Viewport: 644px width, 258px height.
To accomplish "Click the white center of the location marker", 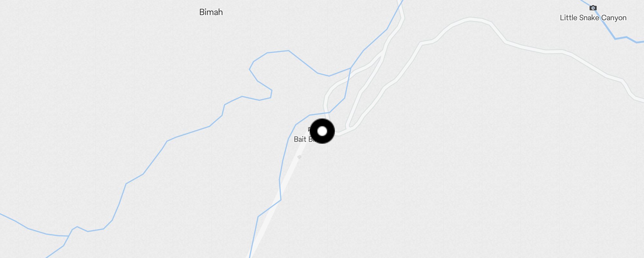I will [x=322, y=131].
